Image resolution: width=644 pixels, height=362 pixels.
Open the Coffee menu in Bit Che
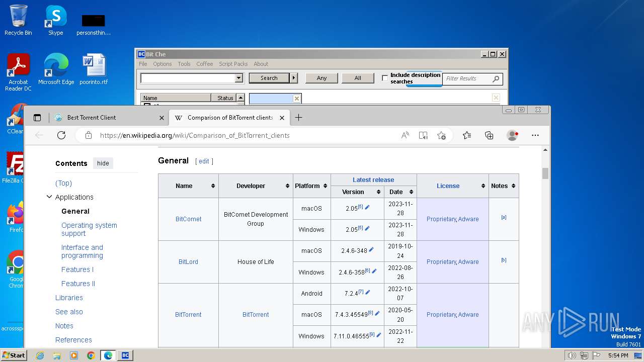pos(205,64)
